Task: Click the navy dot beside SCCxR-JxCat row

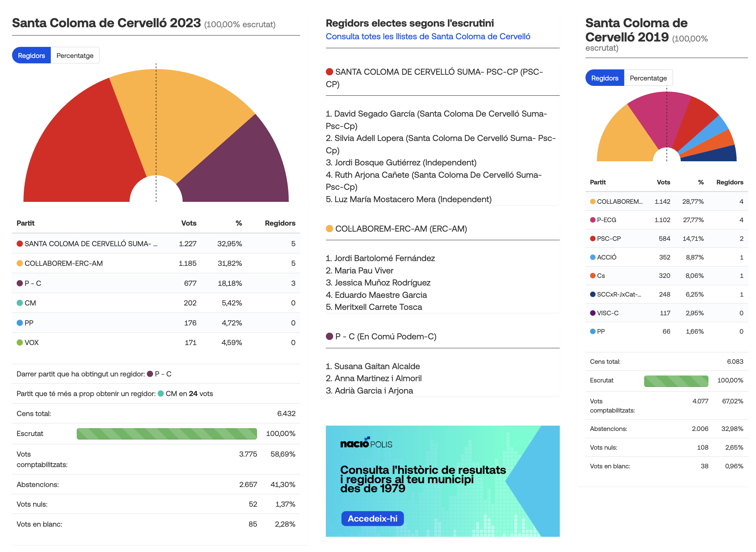Action: coord(592,294)
